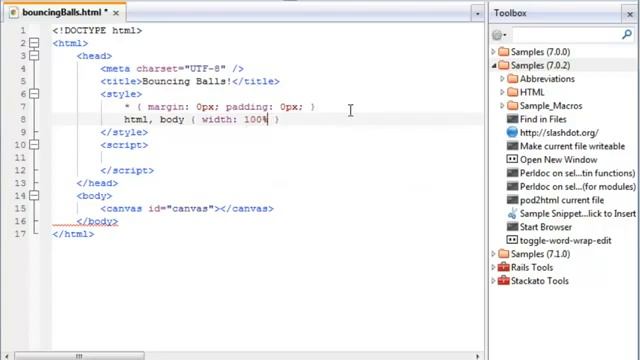Open the Toolbox gear options menu

[499, 35]
